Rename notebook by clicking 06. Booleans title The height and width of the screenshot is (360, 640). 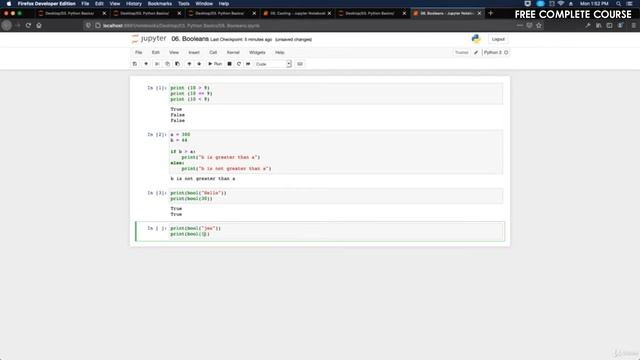(190, 39)
